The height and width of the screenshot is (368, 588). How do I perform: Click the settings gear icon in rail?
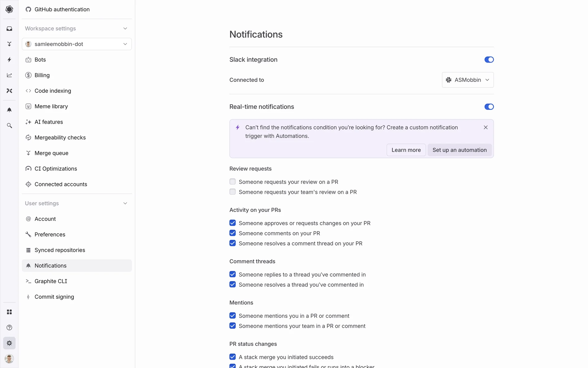[9, 343]
